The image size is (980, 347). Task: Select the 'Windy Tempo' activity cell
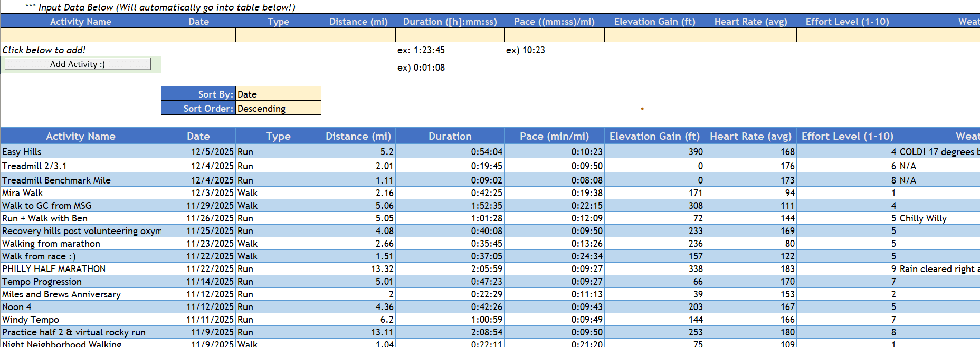tap(81, 320)
